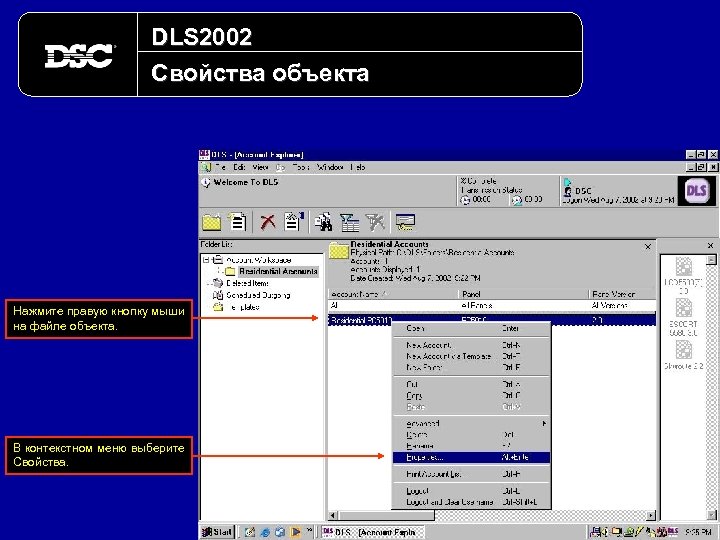Close the Residential Accounts info pane
720x540 pixels.
647,247
